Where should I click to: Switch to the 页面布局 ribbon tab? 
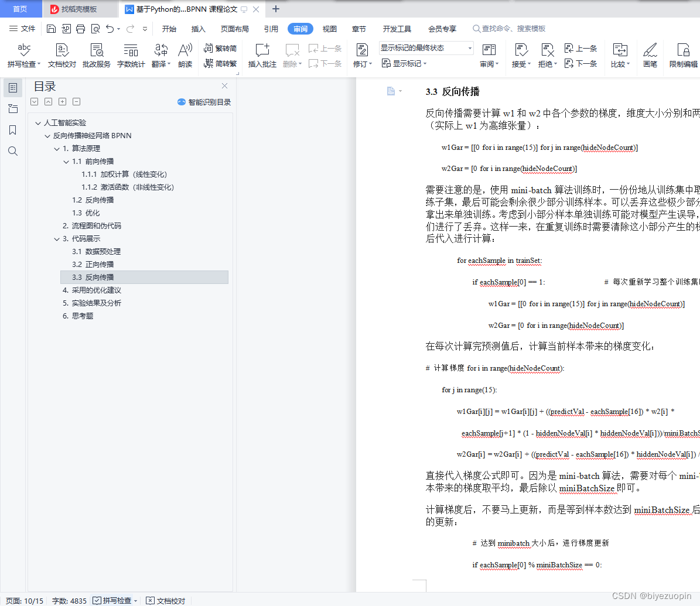pos(234,28)
